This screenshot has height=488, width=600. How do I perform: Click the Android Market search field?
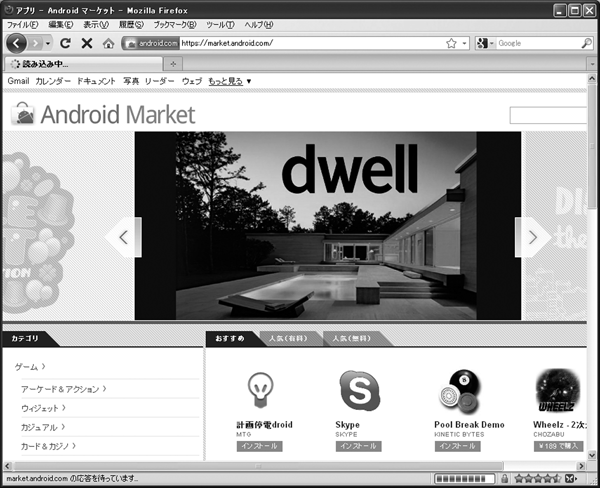[x=548, y=115]
